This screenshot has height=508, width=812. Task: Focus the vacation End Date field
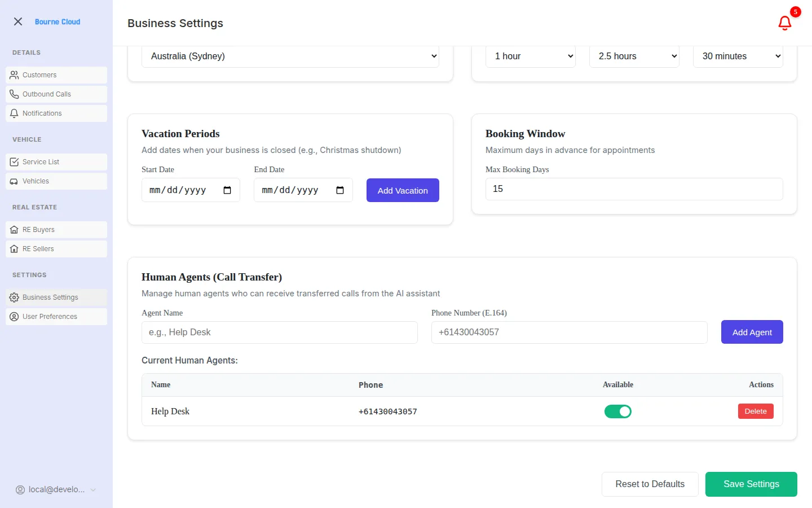point(303,190)
